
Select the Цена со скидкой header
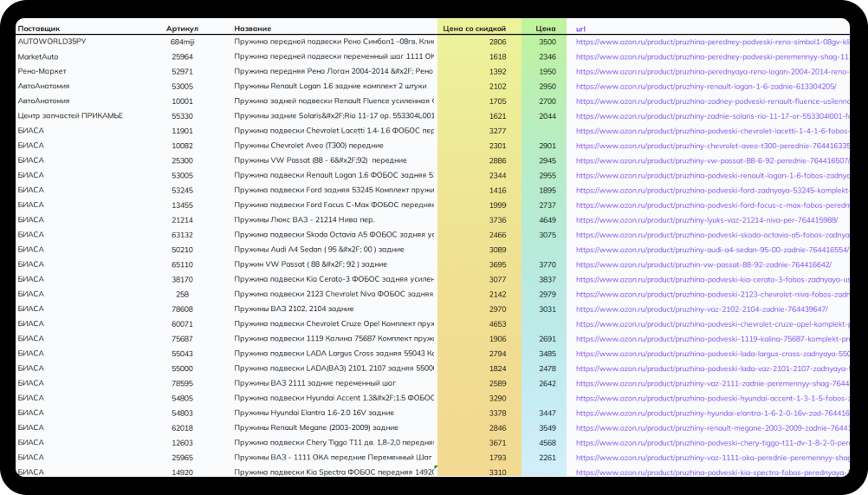(x=474, y=29)
